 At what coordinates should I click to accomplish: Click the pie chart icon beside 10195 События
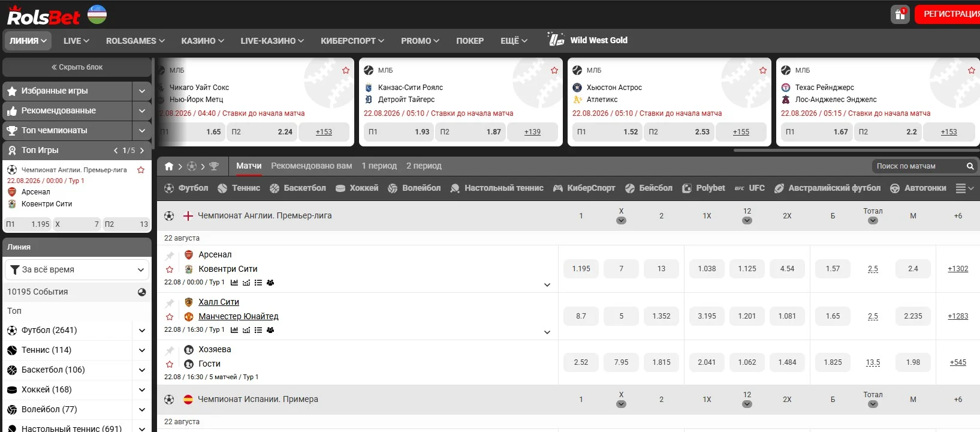(x=142, y=292)
